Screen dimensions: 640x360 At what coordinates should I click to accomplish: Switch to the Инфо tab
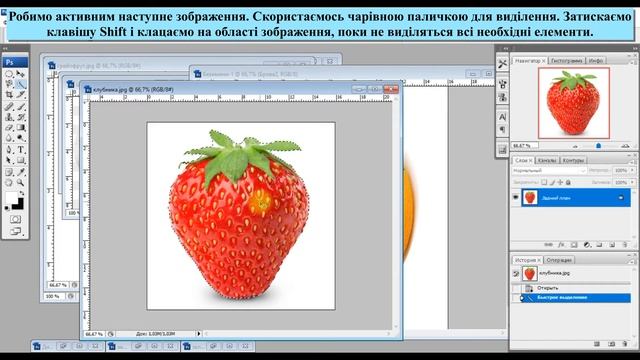(596, 60)
